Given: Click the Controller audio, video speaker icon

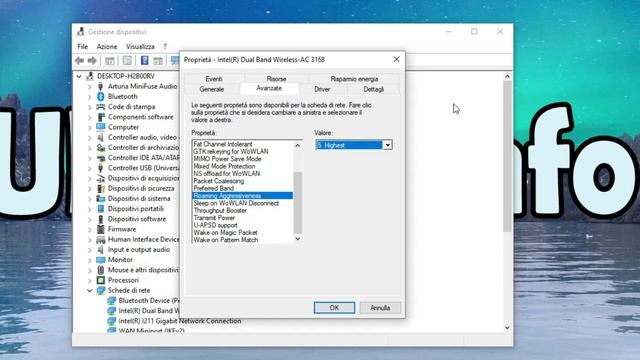Looking at the screenshot, I should coord(100,137).
